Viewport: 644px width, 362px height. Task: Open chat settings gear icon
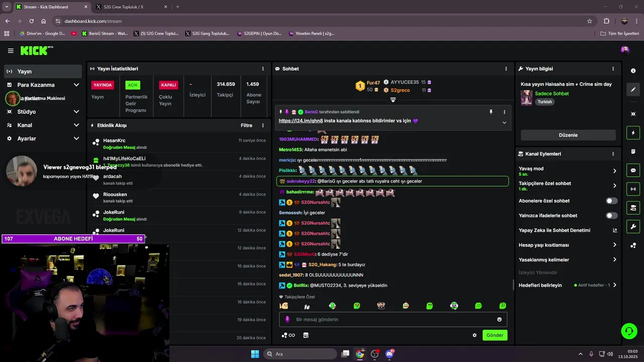point(474,335)
